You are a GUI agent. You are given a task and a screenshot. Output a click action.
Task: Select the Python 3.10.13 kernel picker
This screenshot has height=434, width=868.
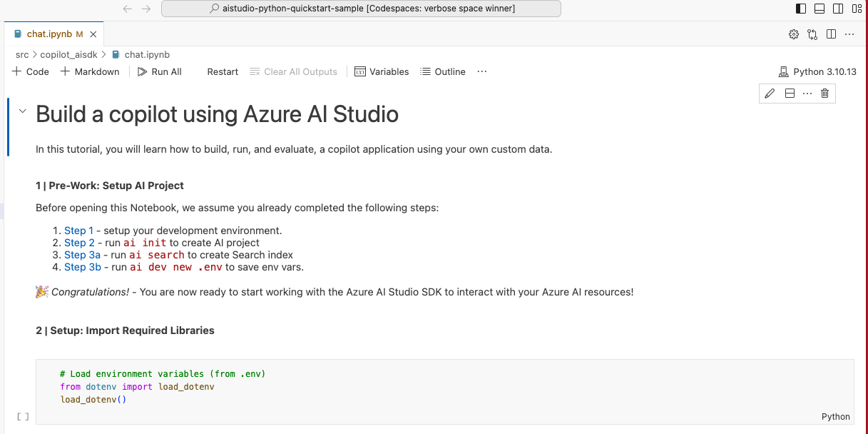pyautogui.click(x=818, y=71)
